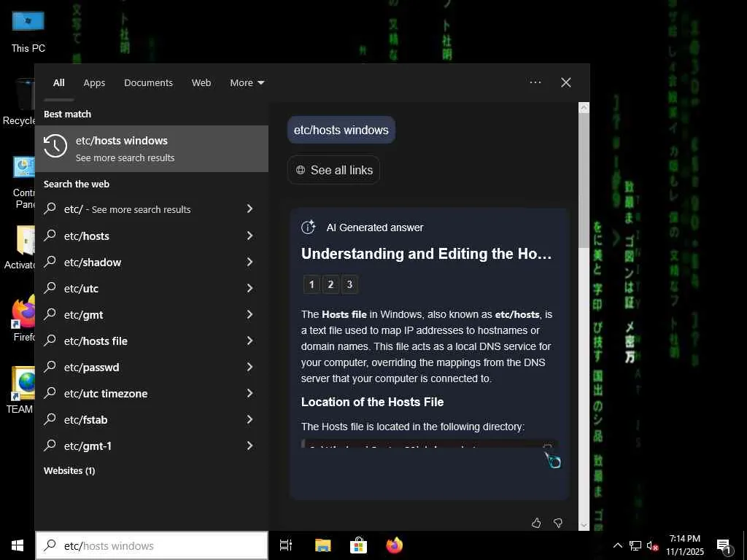This screenshot has width=747, height=560.
Task: Expand arrow for etc/passwd suggestion
Action: tap(249, 367)
